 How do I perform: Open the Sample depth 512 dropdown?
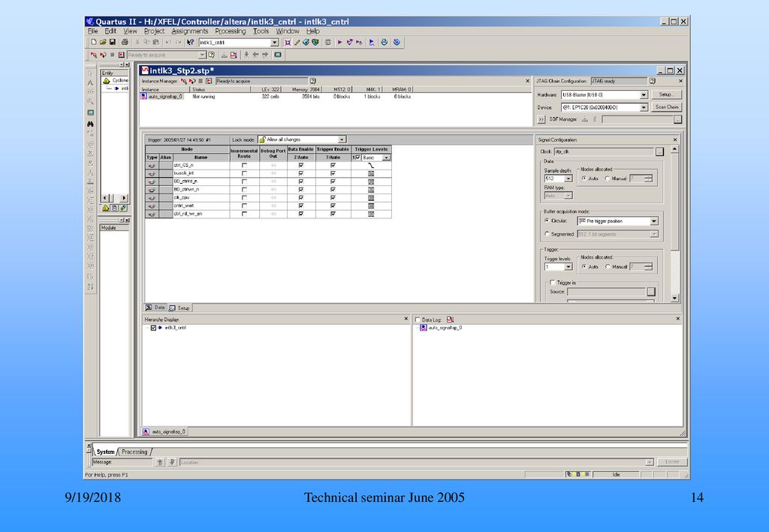[568, 179]
